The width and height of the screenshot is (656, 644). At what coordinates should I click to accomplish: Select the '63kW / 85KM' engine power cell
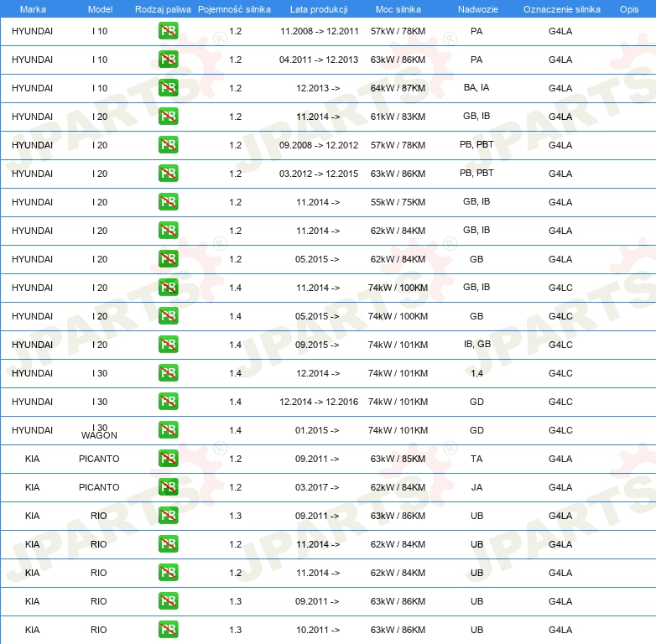(398, 459)
